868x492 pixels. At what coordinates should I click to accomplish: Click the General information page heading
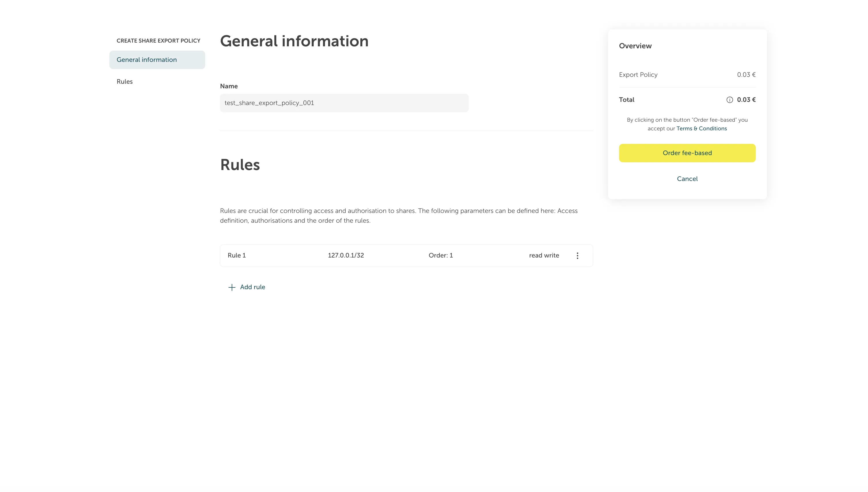click(x=294, y=41)
